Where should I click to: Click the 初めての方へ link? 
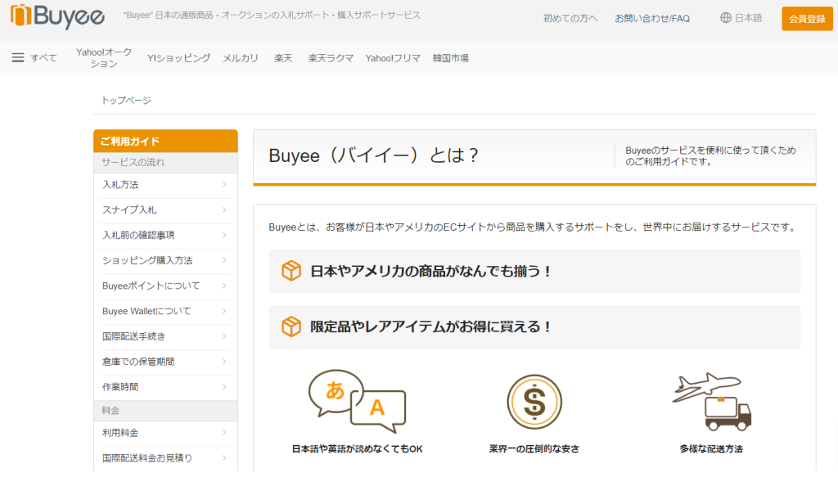click(570, 16)
